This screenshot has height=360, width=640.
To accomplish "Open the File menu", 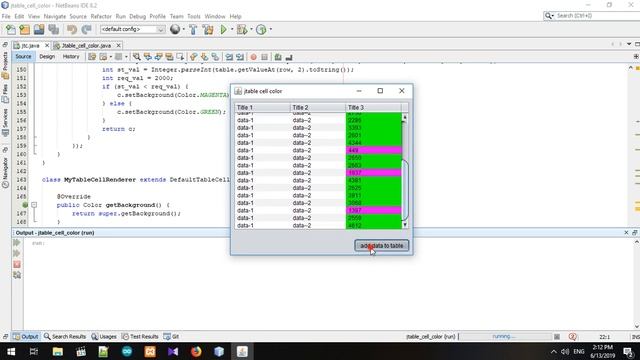I will coord(6,16).
